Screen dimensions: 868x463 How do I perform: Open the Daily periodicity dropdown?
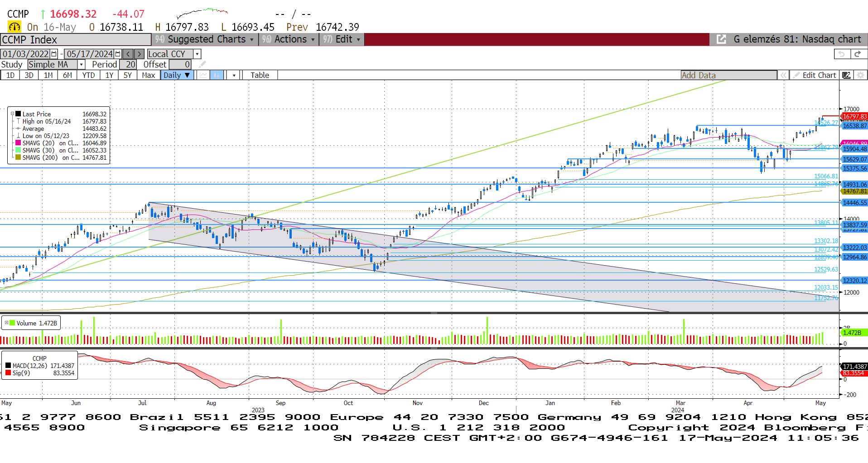coord(177,75)
